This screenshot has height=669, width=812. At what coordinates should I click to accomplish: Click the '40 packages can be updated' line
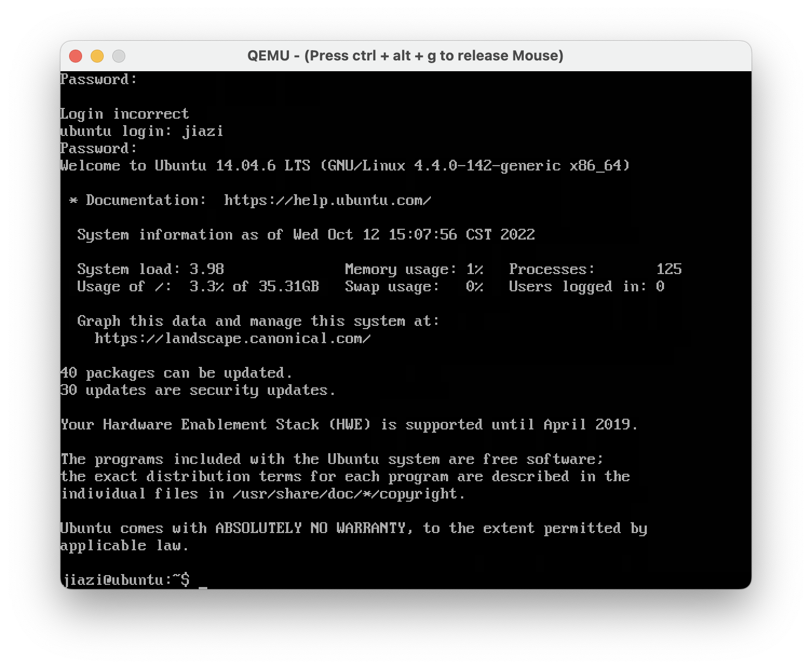tap(177, 373)
